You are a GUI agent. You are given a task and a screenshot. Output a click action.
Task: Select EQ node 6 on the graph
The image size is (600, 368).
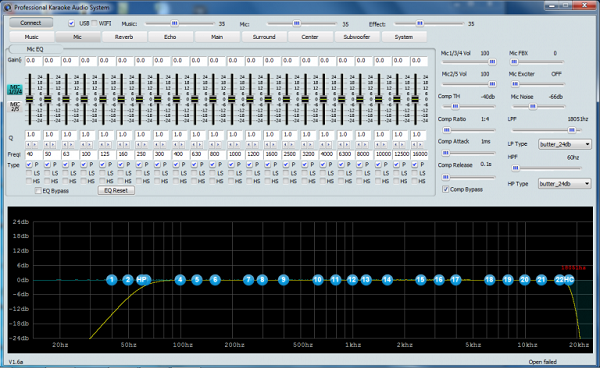215,280
